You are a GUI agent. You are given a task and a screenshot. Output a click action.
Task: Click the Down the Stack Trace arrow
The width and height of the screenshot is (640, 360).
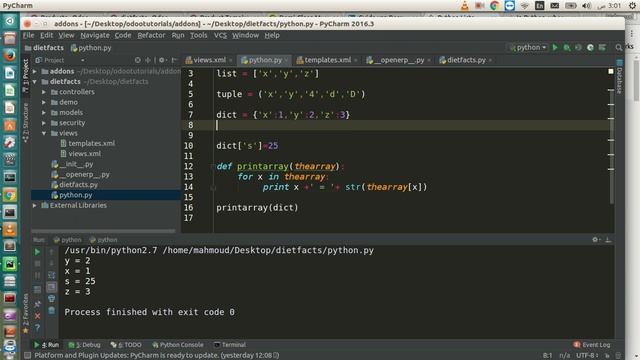click(x=51, y=264)
